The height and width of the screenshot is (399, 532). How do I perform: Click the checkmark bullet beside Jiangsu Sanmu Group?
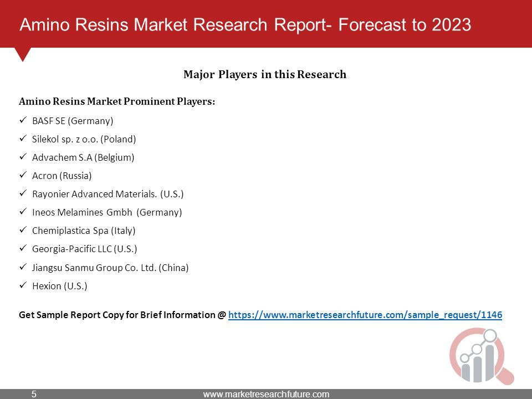click(23, 267)
